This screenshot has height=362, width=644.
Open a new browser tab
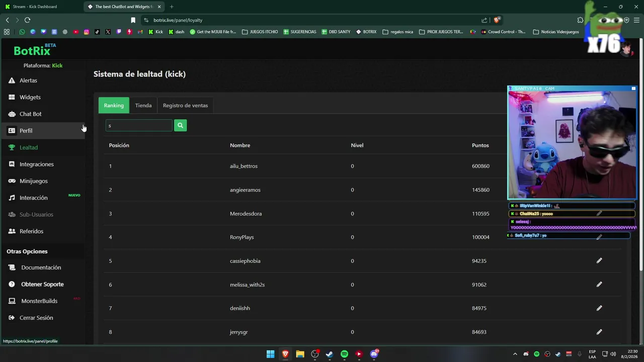(172, 7)
